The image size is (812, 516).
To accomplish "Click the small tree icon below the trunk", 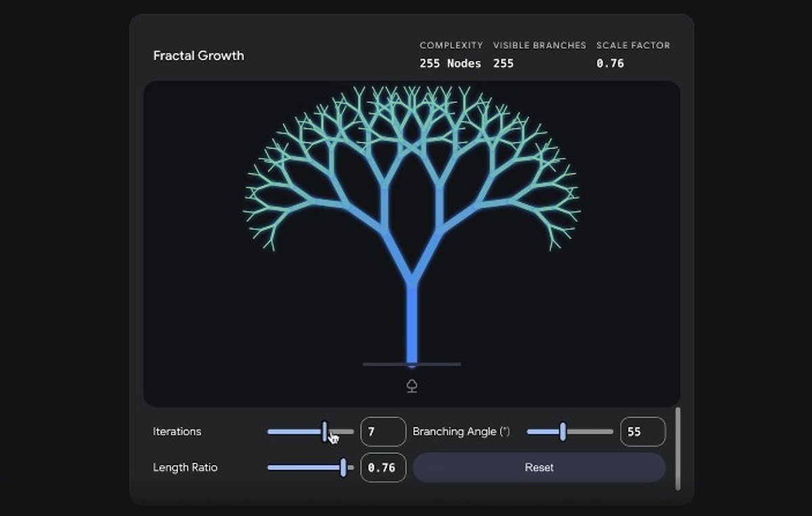I will coord(411,386).
